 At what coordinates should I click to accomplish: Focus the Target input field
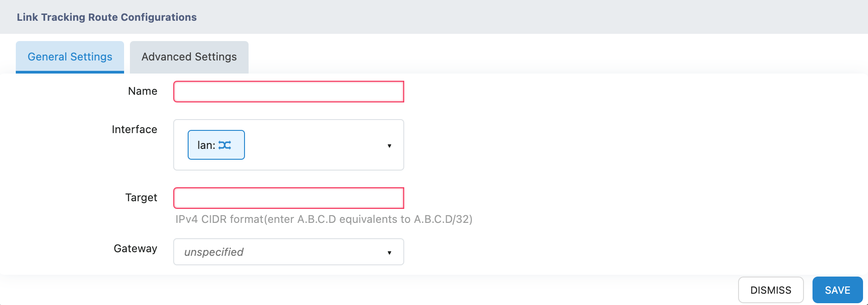pos(288,198)
